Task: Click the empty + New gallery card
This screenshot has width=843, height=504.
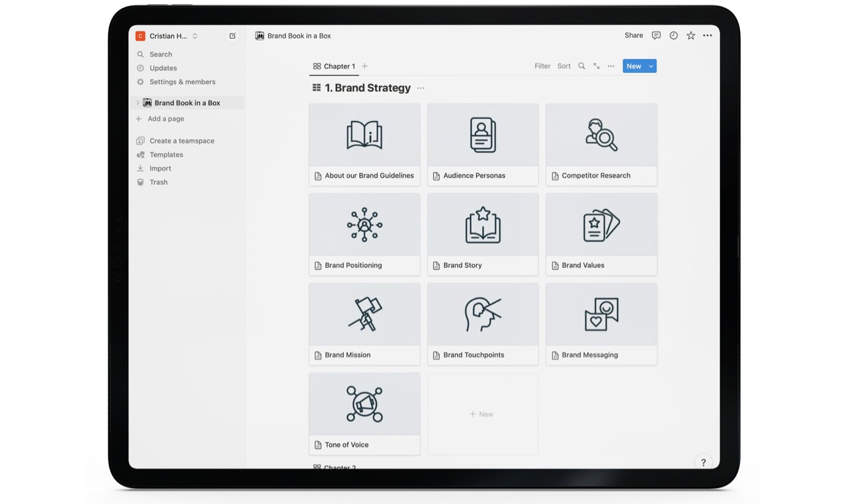Action: pyautogui.click(x=483, y=414)
